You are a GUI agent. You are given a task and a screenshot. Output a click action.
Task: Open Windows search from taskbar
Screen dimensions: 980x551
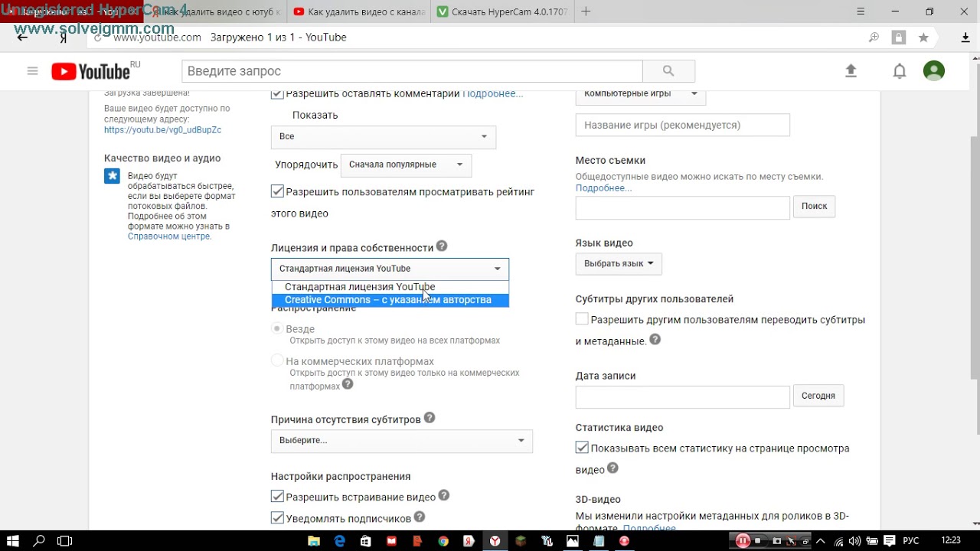pos(39,541)
